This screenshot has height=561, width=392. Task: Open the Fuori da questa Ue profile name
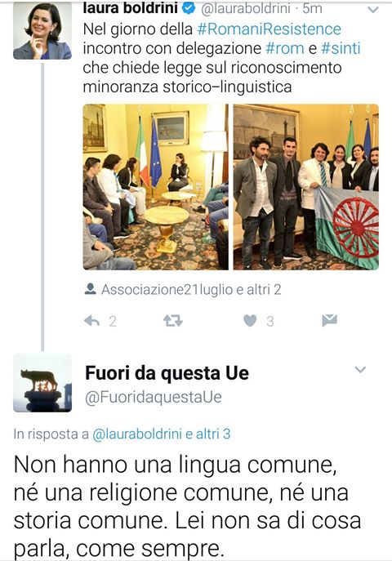[167, 373]
